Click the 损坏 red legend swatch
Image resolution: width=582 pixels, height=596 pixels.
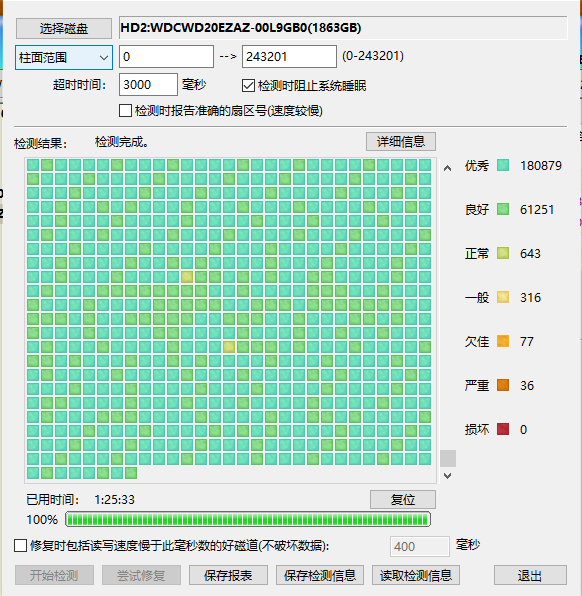[503, 429]
